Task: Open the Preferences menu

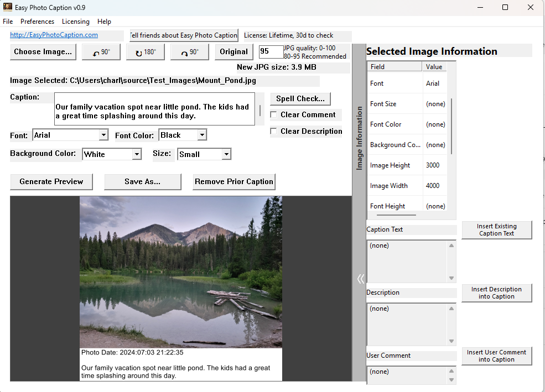Action: (37, 22)
